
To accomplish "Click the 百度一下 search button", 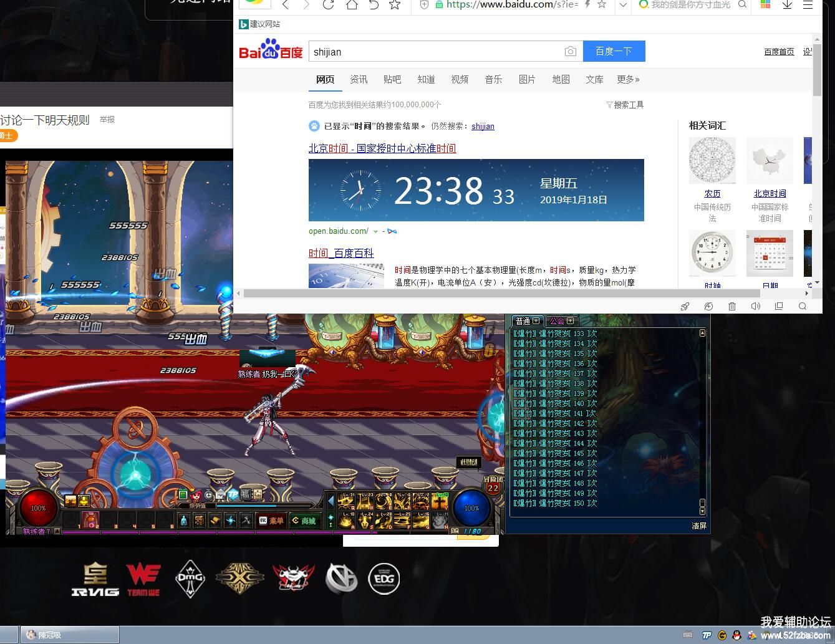I will tap(614, 51).
